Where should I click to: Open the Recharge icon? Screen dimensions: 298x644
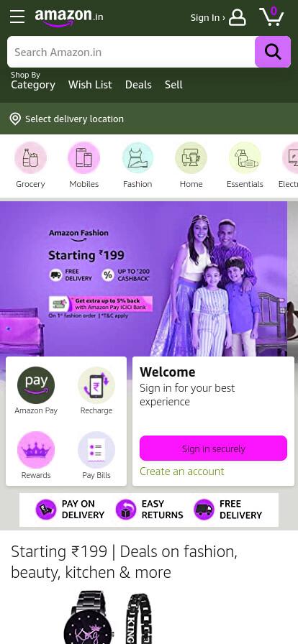[96, 385]
